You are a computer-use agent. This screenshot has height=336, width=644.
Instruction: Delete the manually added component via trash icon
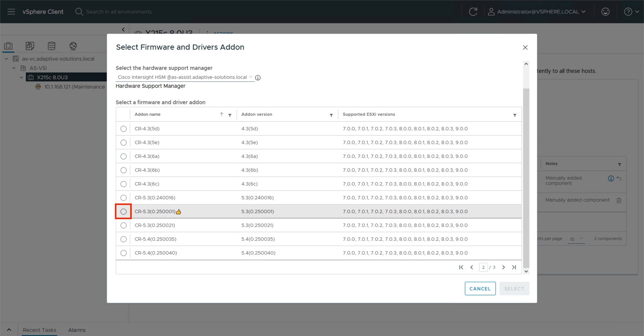click(x=618, y=200)
